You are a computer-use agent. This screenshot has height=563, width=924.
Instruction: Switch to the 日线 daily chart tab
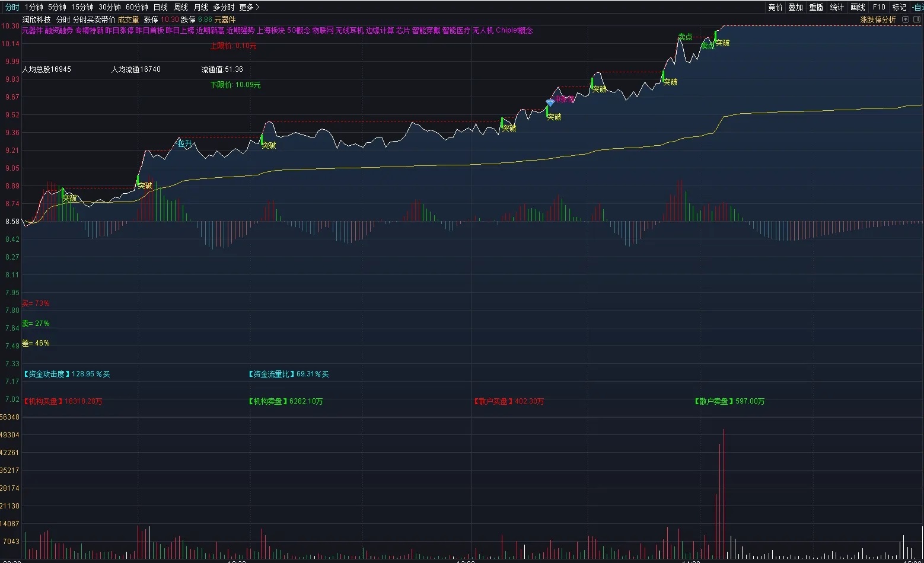(160, 7)
